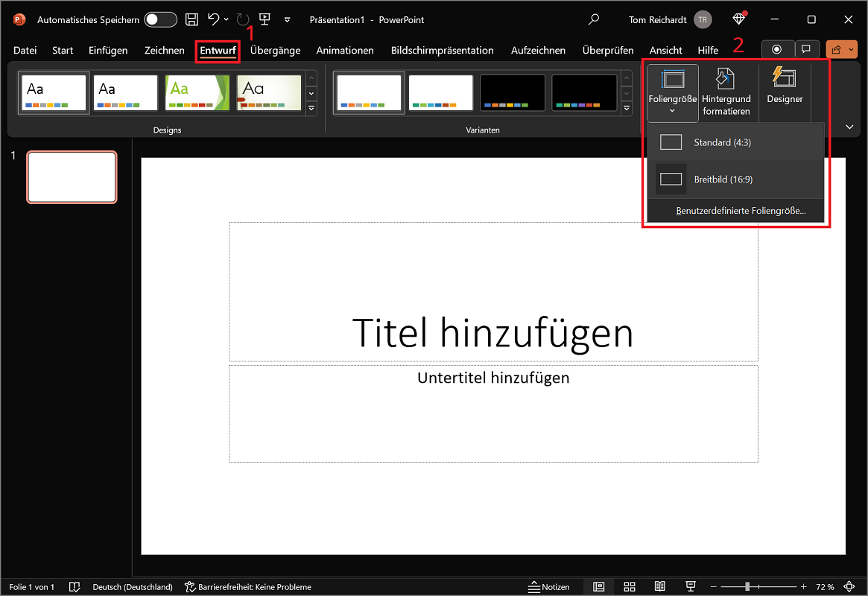This screenshot has width=868, height=596.
Task: Click the zoom in plus button
Action: (803, 586)
